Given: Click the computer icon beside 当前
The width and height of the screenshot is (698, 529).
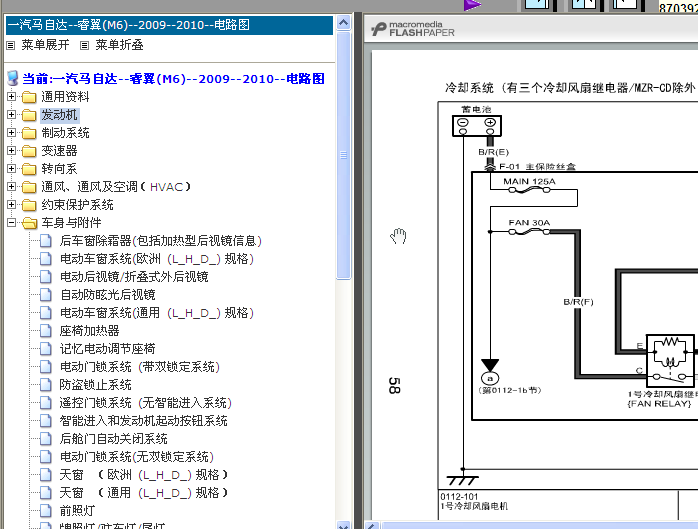Looking at the screenshot, I should tap(13, 78).
